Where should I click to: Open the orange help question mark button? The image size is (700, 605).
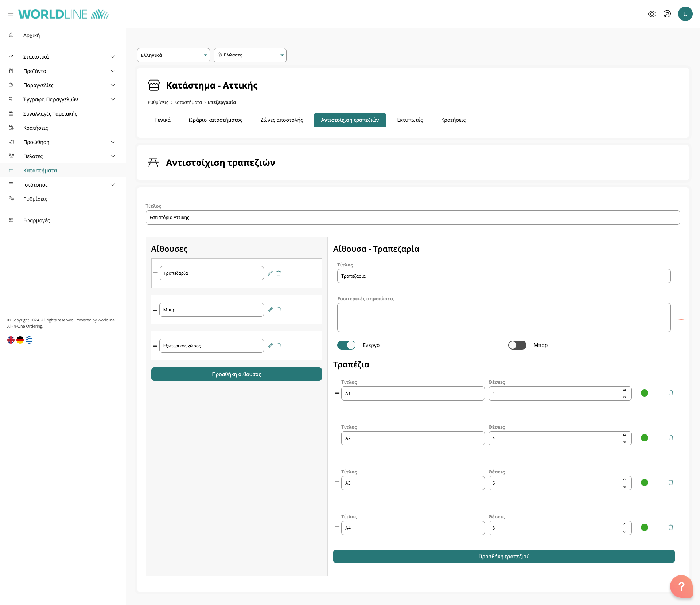(x=681, y=586)
